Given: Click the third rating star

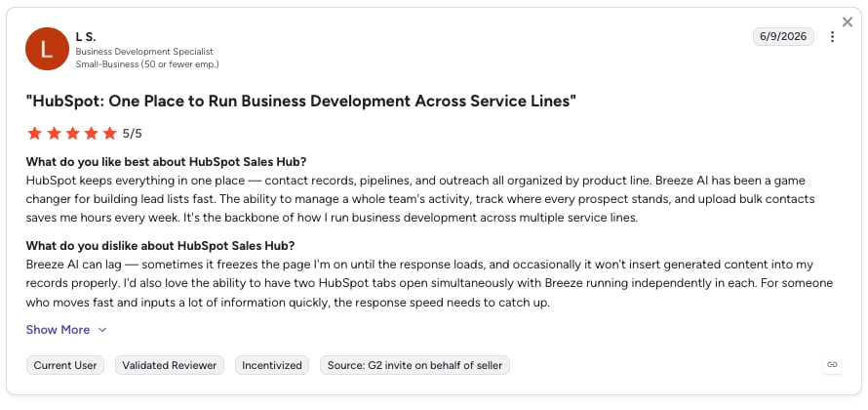Looking at the screenshot, I should coord(72,134).
